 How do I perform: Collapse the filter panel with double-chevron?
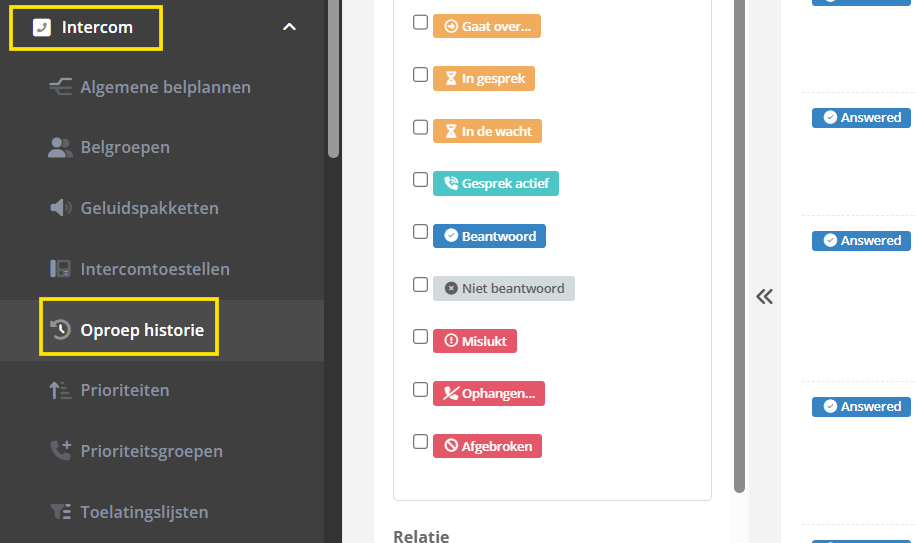[x=765, y=296]
